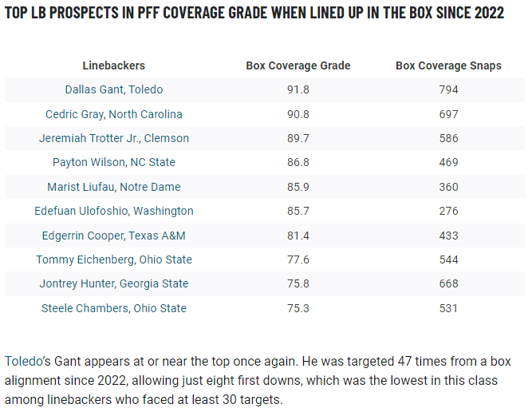This screenshot has width=532, height=416.
Task: Open Edgerrin Cooper, Texas A&M link
Action: (x=114, y=236)
